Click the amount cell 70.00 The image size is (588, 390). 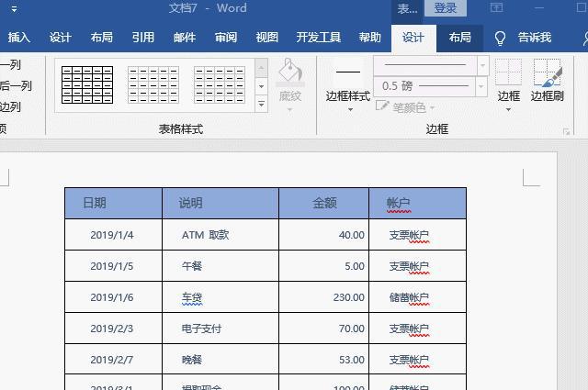pyautogui.click(x=324, y=329)
